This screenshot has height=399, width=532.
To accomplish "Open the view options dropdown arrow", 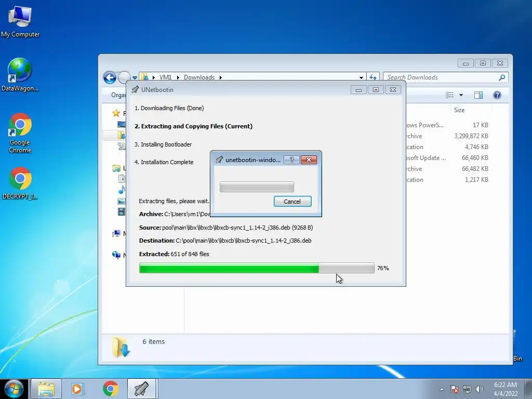I will click(x=461, y=95).
